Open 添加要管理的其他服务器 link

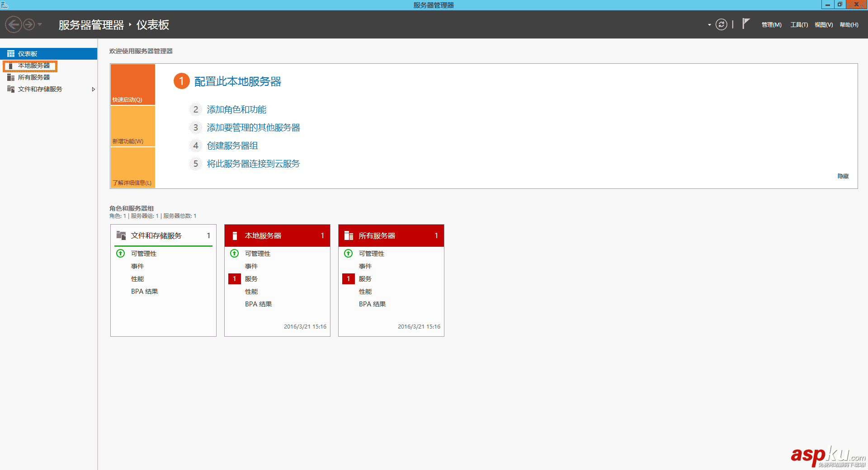pyautogui.click(x=254, y=127)
